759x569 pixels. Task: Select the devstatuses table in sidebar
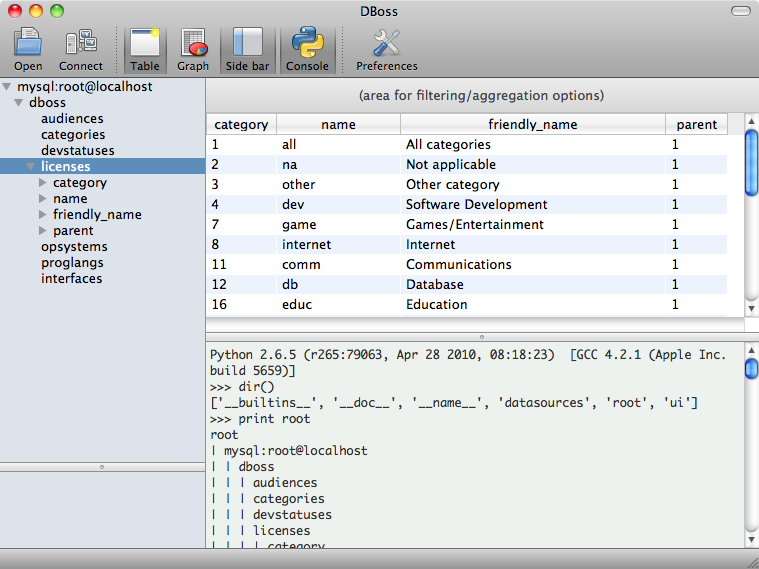(77, 151)
